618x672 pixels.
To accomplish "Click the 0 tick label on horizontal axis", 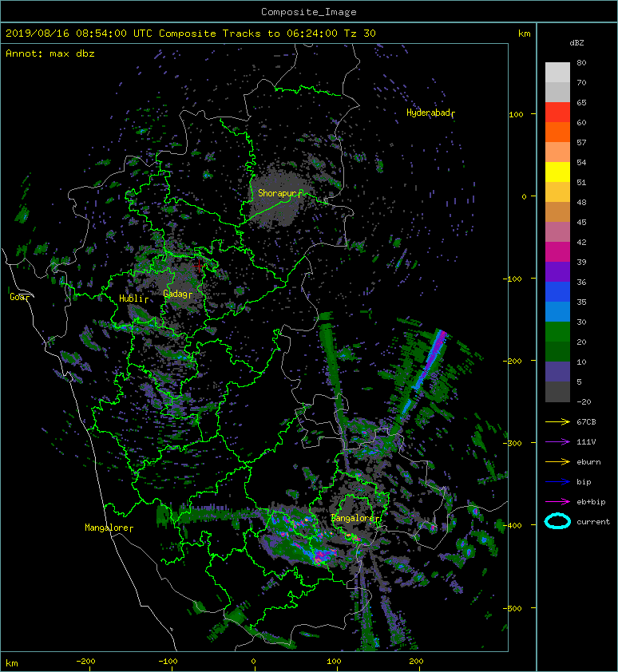I will (253, 662).
